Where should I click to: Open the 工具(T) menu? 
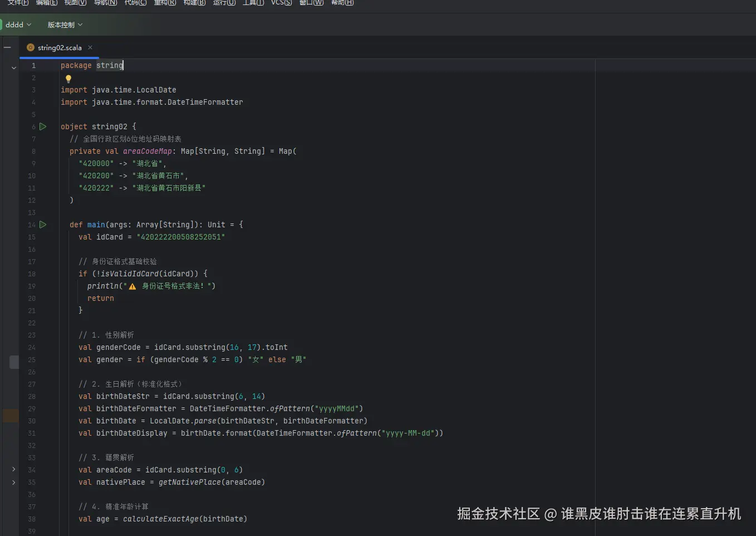[253, 3]
